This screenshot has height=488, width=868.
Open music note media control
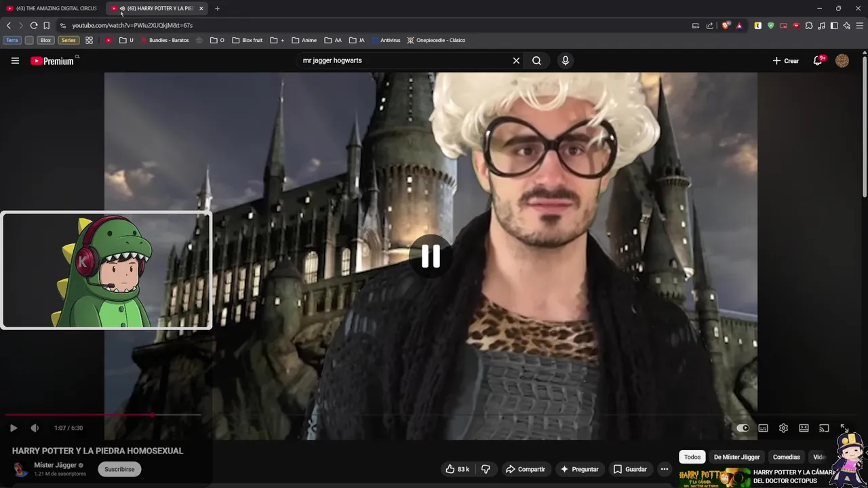(822, 25)
